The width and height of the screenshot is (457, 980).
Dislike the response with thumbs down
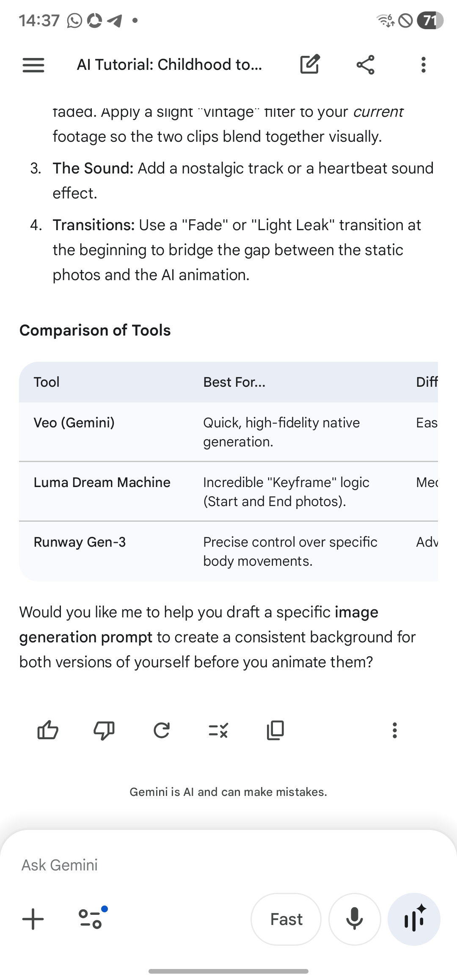click(104, 730)
